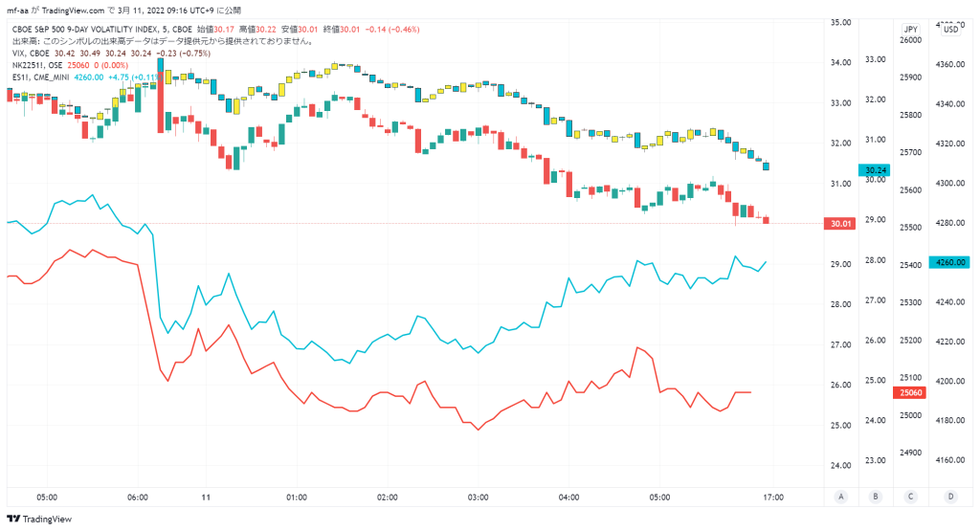Image resolution: width=980 pixels, height=531 pixels.
Task: Click 4360.00 on the USD axis
Action: tap(950, 64)
